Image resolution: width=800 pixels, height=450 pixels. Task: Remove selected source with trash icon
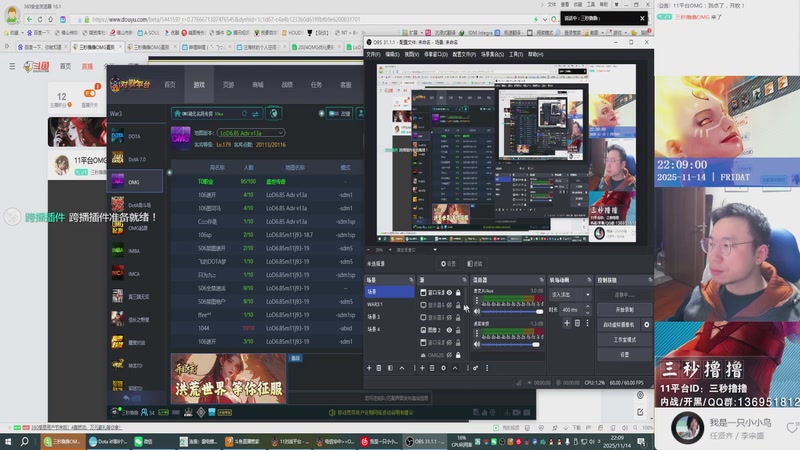coord(432,368)
